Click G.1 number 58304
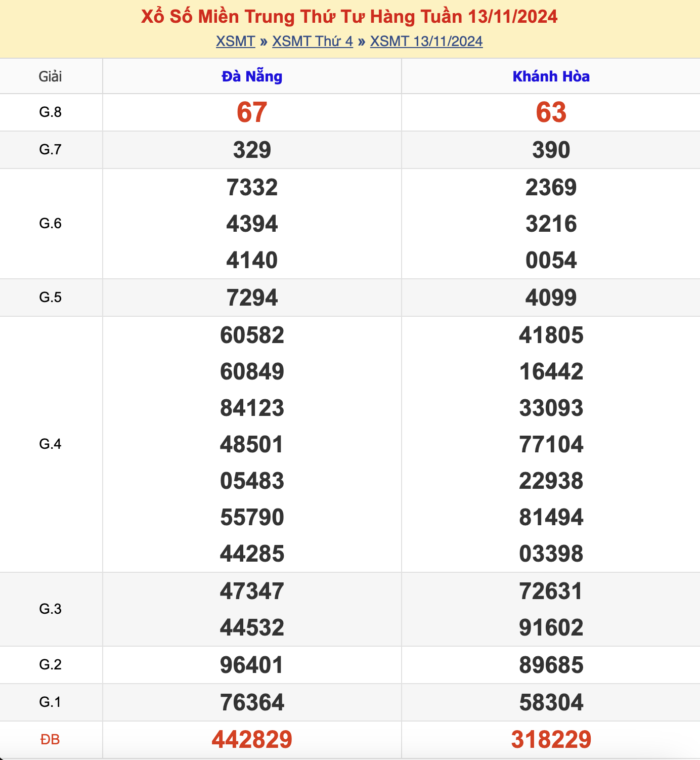 [551, 702]
